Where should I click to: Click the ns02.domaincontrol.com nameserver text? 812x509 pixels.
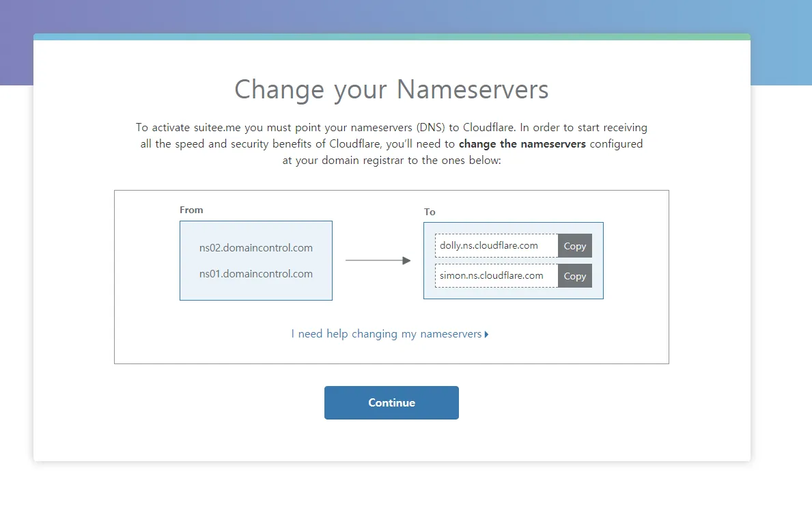tap(256, 248)
